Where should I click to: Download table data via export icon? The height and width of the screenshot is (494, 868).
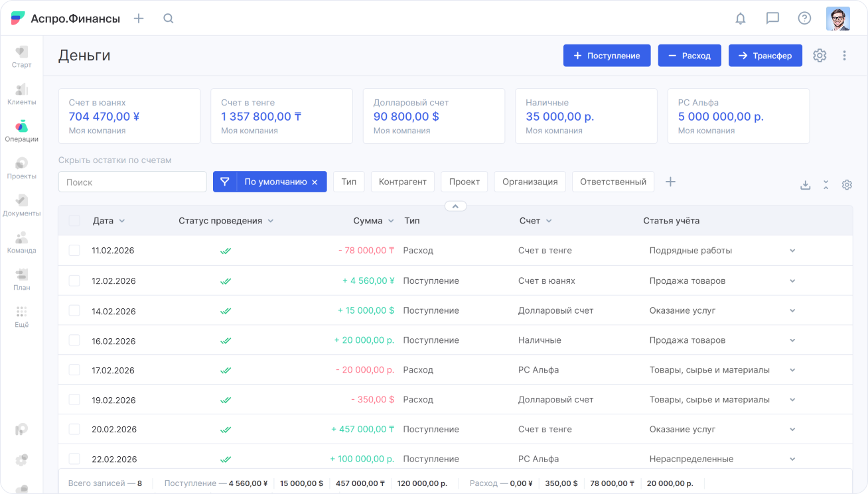click(x=805, y=185)
